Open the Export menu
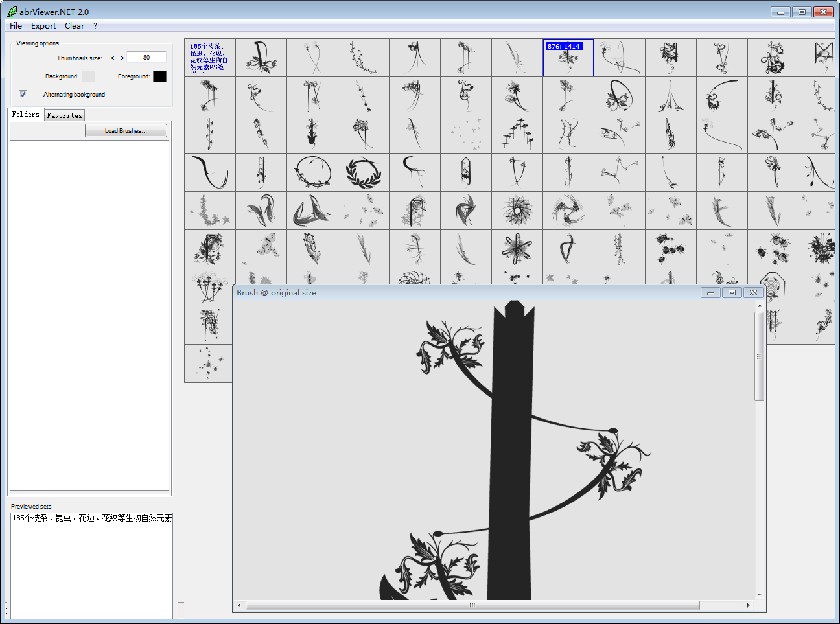Image resolution: width=840 pixels, height=624 pixels. point(43,26)
